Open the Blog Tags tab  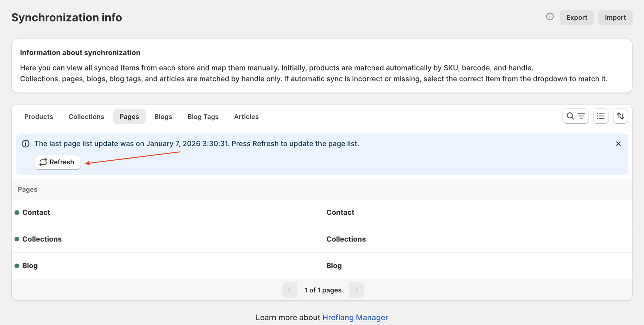pos(203,117)
